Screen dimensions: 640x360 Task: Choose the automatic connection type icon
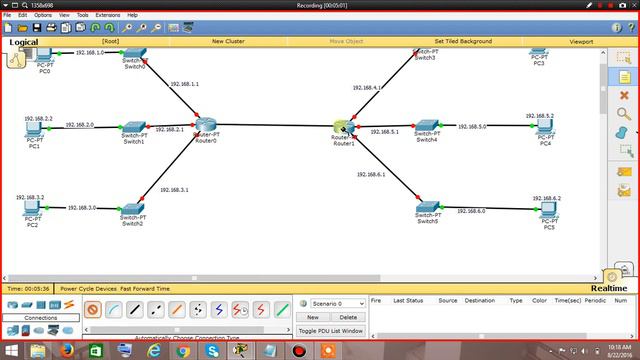point(93,310)
